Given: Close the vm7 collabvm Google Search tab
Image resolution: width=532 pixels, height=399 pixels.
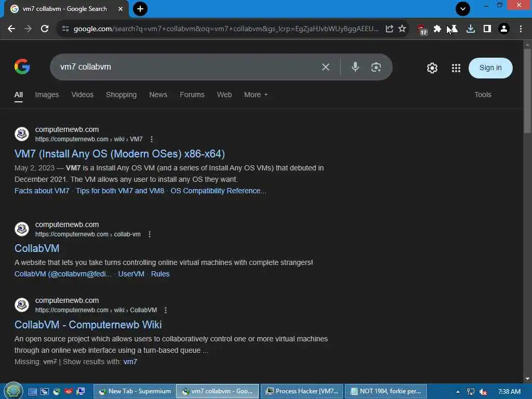Looking at the screenshot, I should pos(121,9).
